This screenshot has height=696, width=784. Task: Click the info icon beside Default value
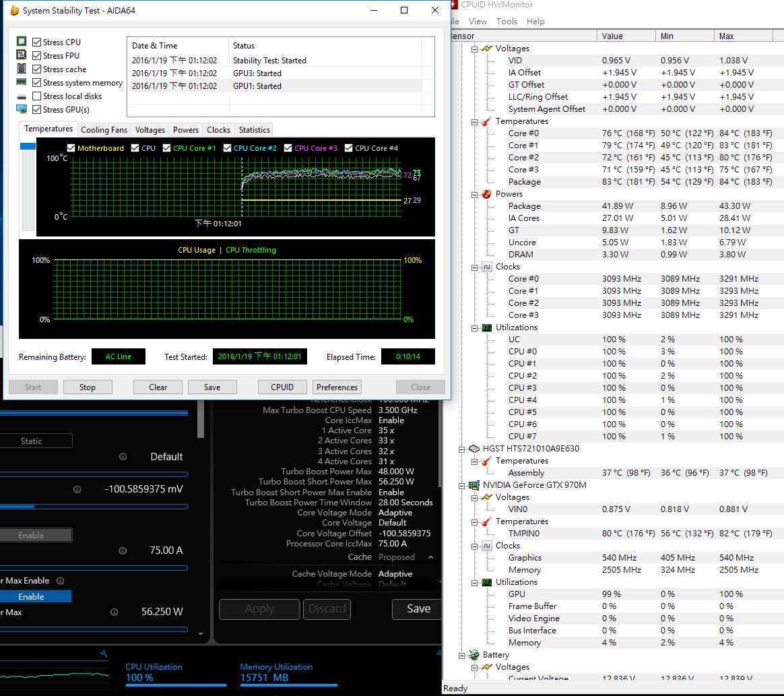123,457
